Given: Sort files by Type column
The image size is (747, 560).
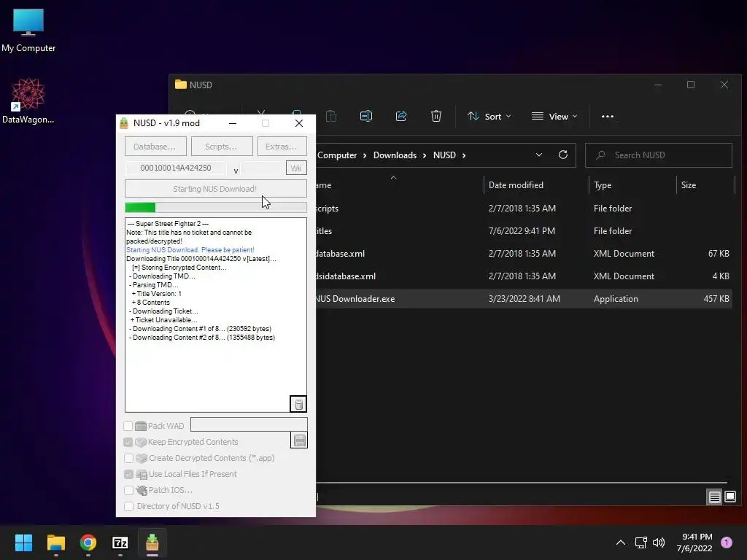Looking at the screenshot, I should click(632, 184).
